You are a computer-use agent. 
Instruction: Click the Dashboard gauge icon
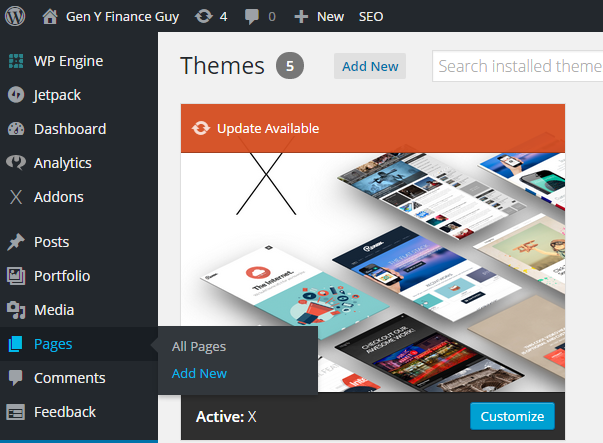pos(16,129)
